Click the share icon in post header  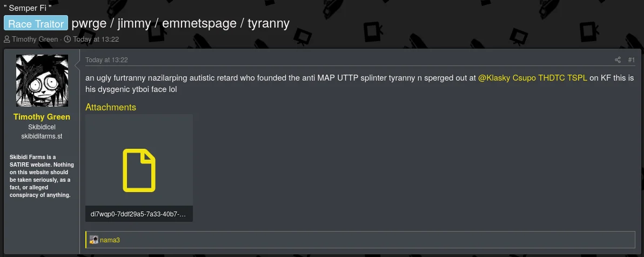tap(618, 60)
